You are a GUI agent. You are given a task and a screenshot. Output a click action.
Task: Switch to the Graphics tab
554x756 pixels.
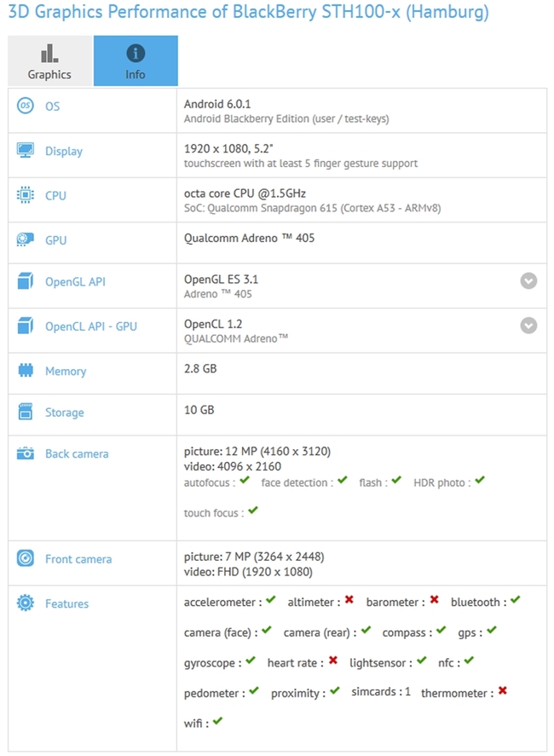point(49,61)
